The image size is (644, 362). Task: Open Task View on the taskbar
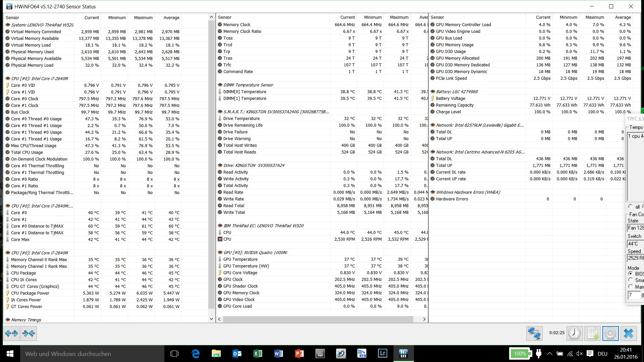click(174, 354)
